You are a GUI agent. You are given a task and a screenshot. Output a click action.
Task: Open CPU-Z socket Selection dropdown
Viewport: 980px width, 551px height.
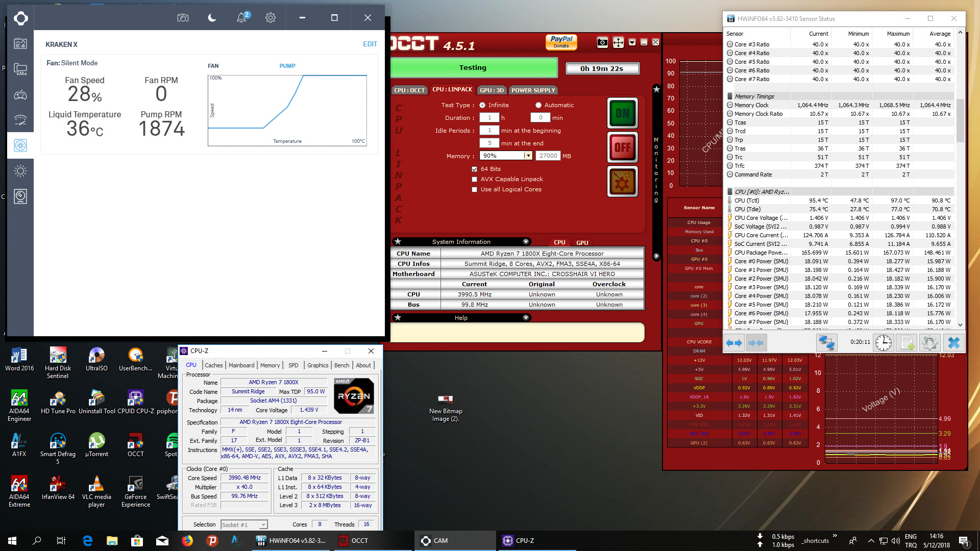point(263,525)
